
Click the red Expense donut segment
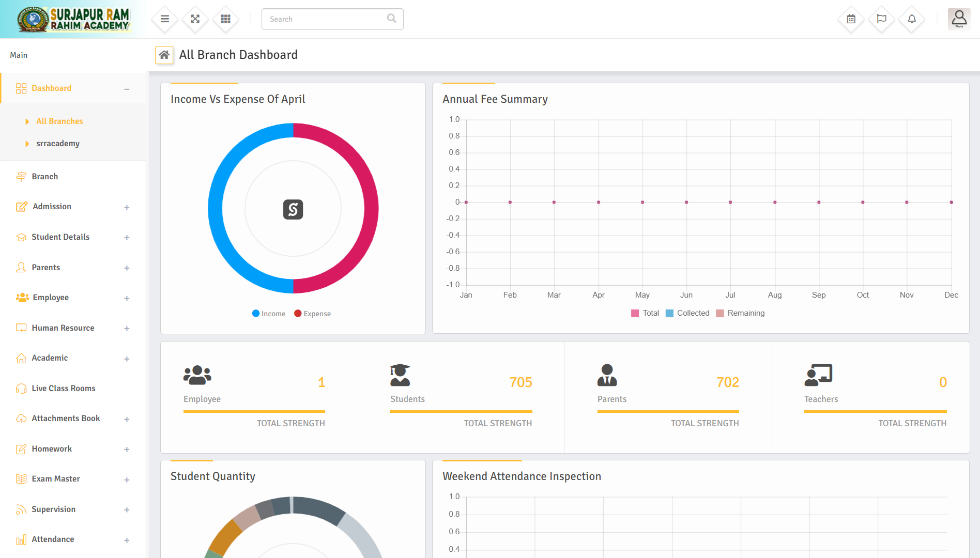pos(371,208)
